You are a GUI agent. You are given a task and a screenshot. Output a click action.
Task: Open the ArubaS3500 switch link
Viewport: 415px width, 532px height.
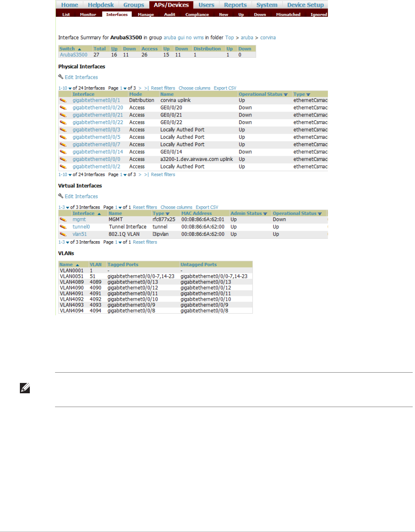73,55
